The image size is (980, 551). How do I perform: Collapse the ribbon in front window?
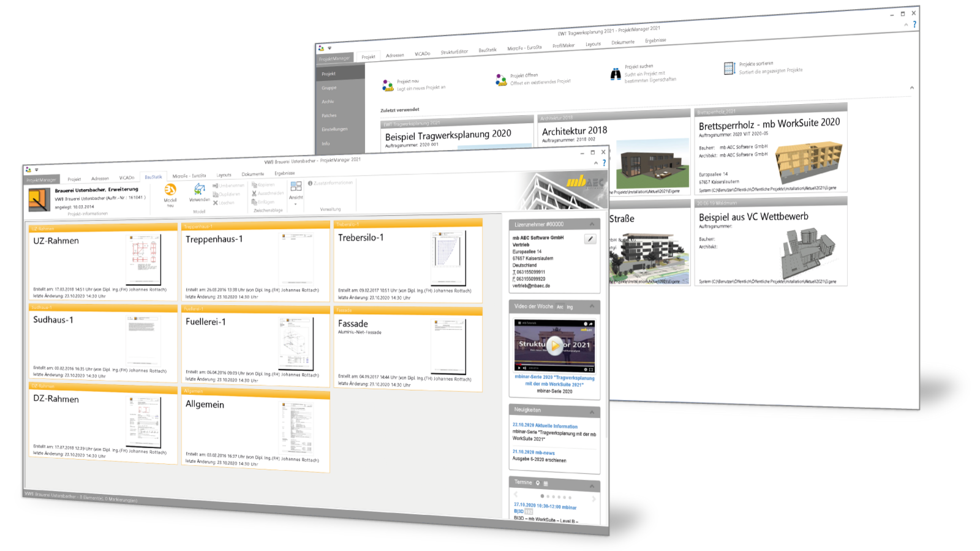[596, 163]
